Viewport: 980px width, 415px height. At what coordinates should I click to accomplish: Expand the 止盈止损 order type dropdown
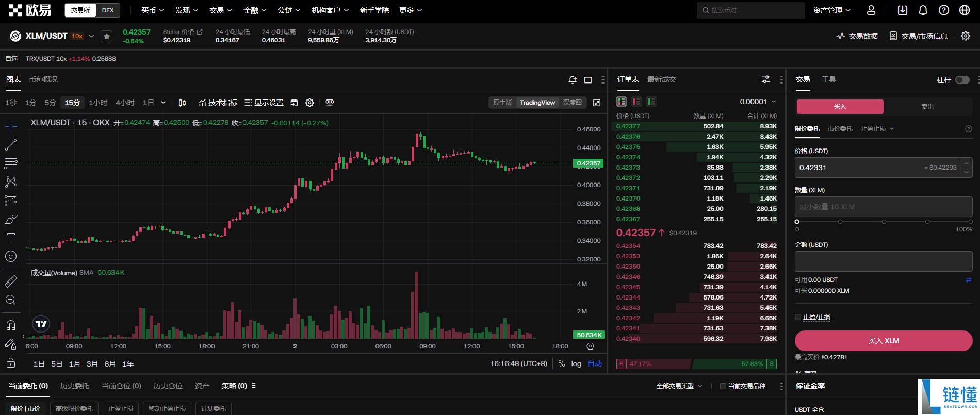point(877,129)
